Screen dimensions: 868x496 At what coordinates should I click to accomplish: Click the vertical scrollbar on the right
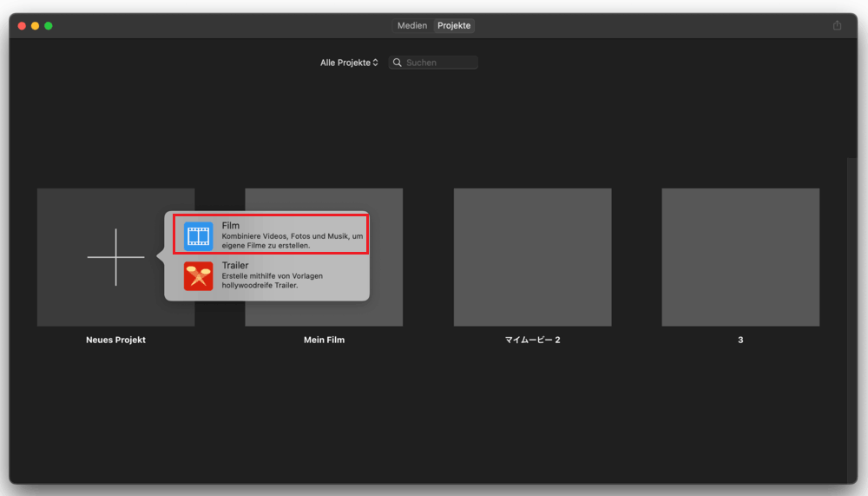(852, 321)
